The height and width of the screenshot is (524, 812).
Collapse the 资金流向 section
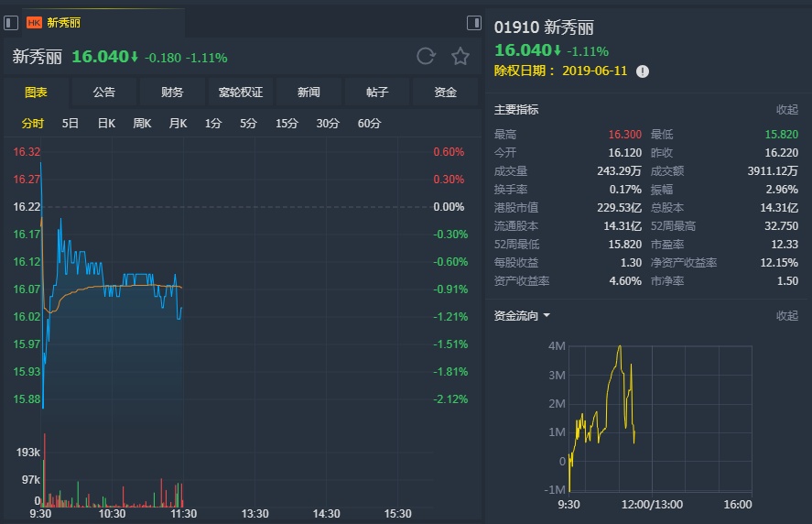click(787, 316)
